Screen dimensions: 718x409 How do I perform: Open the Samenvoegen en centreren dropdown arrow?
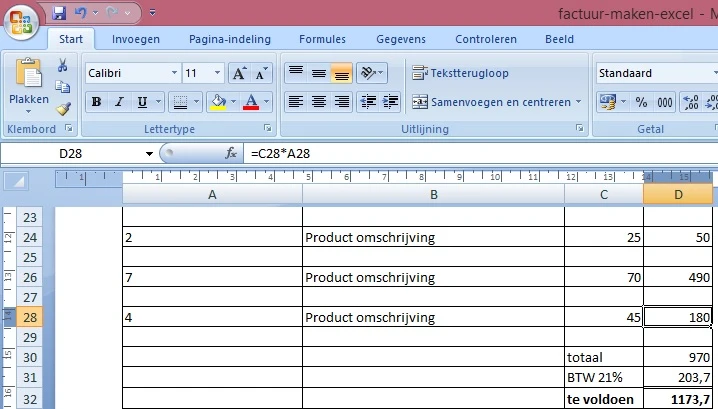[x=578, y=102]
